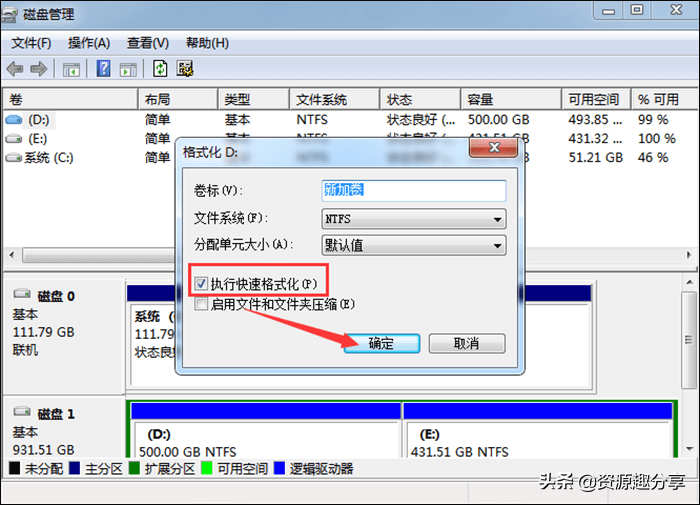Viewport: 700px width, 505px height.
Task: Click the 取消 button
Action: 467,343
